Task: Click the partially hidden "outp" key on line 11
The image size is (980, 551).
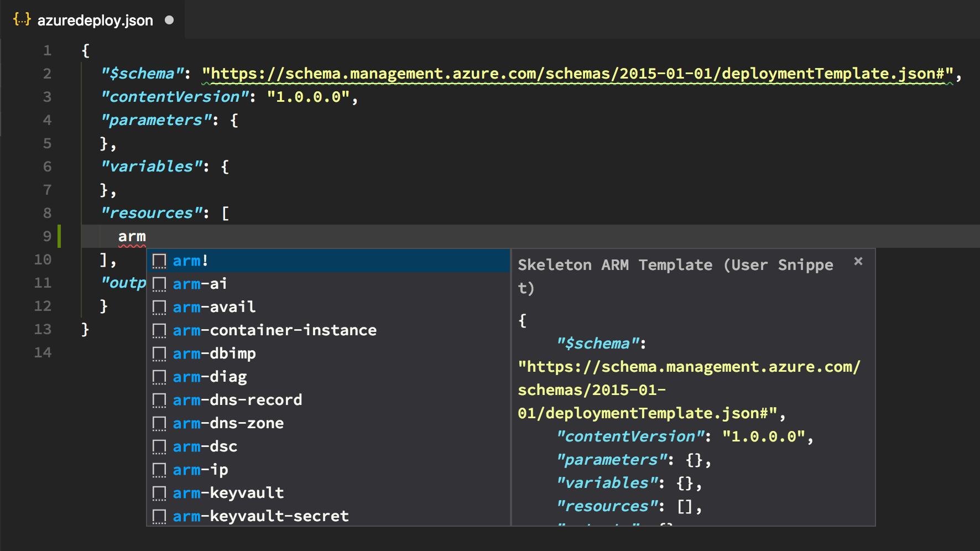Action: [123, 283]
